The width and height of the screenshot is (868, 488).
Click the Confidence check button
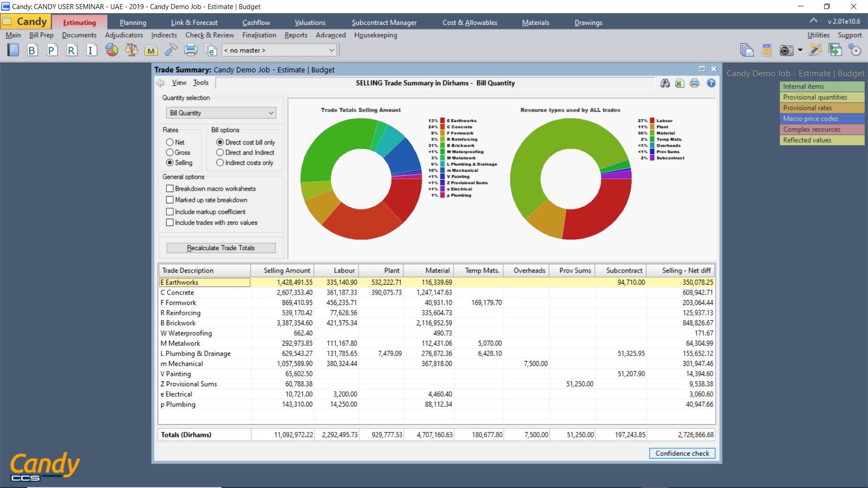(682, 453)
